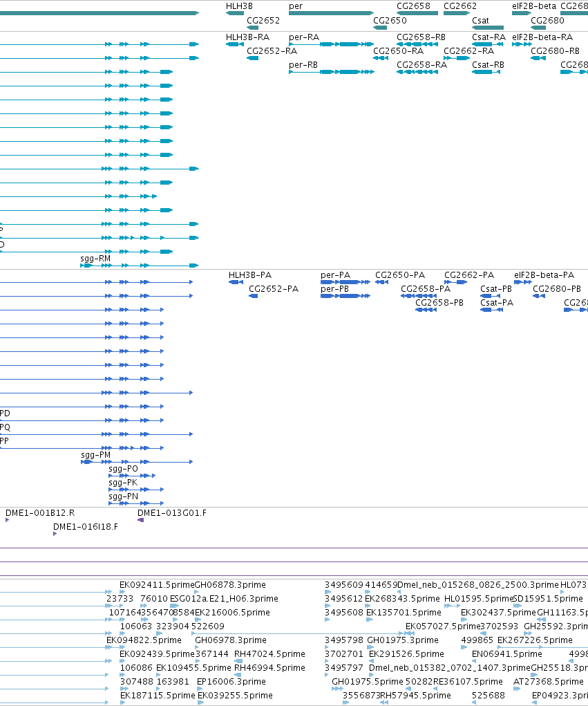
Task: Click the per-PA protein label
Action: coord(335,275)
